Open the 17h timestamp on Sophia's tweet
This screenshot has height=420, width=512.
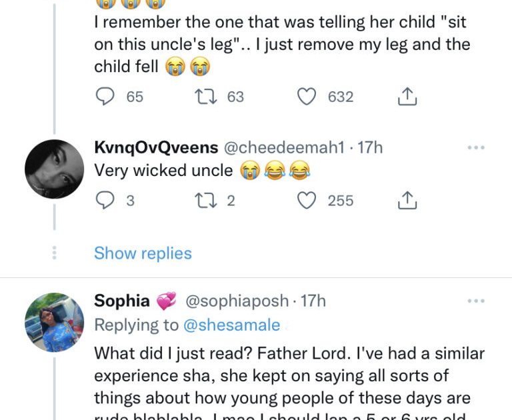click(313, 301)
